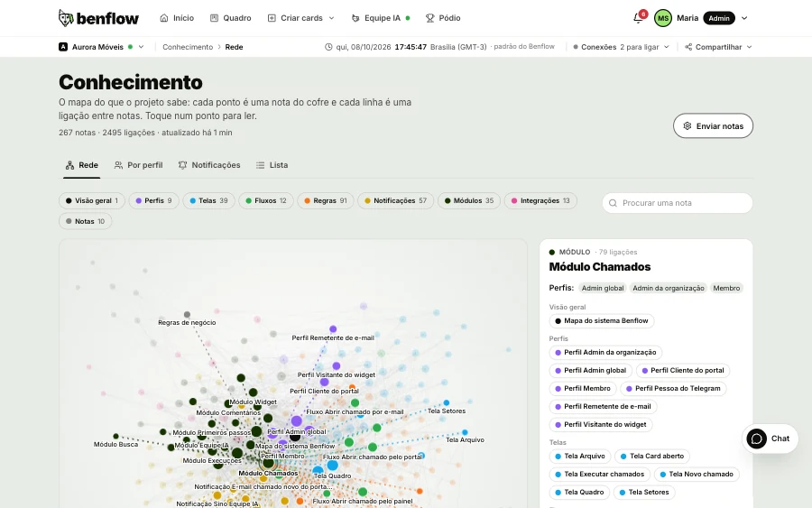
Task: Open the Perfil Pessoa do Telegram chip
Action: [673, 388]
